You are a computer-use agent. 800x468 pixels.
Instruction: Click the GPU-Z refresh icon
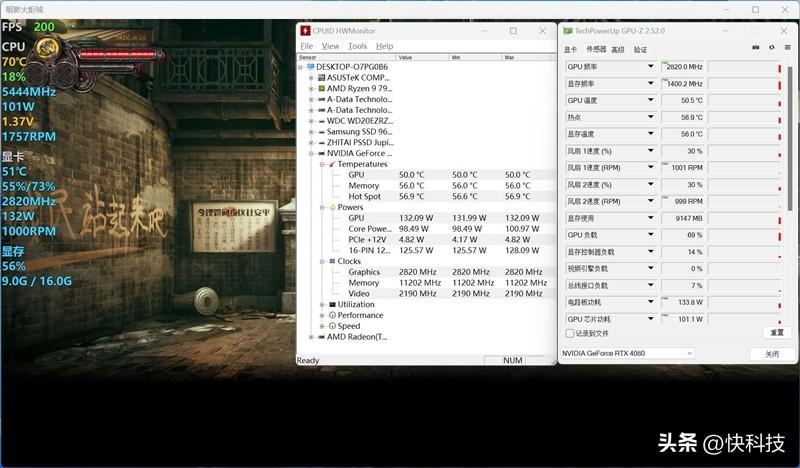[x=770, y=48]
